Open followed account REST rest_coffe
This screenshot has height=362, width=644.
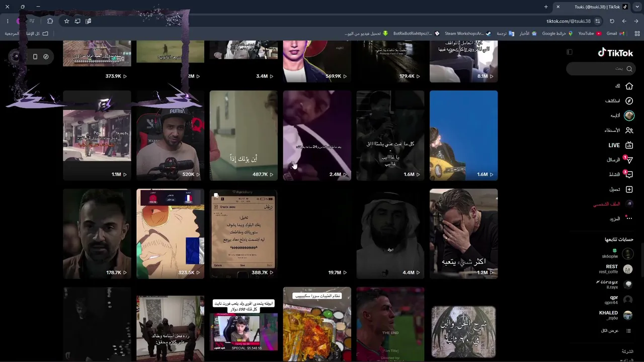click(x=617, y=269)
